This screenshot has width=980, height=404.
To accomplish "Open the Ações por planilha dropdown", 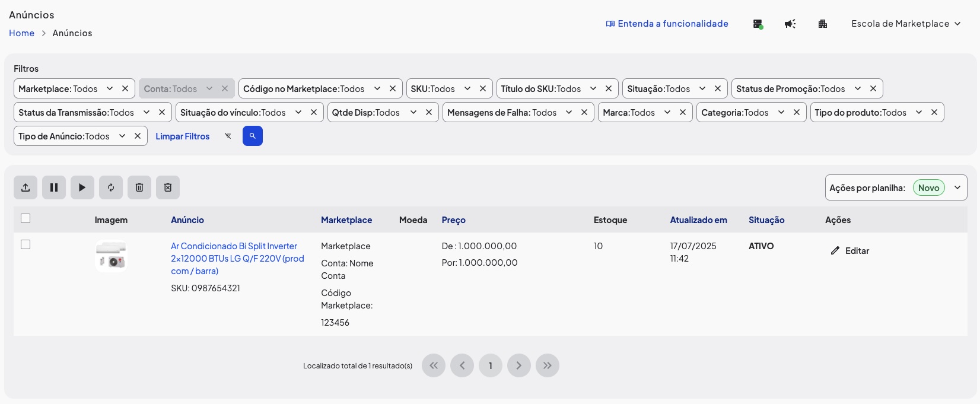I will [x=957, y=187].
